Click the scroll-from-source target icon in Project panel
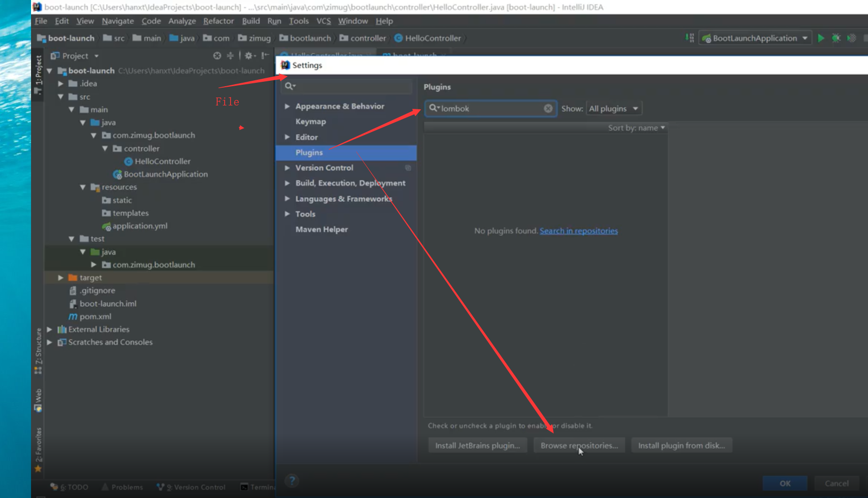868x498 pixels. point(217,56)
